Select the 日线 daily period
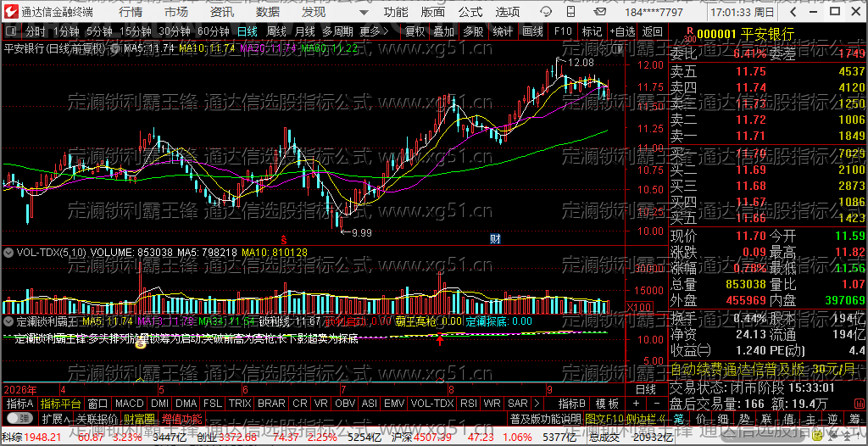This screenshot has height=446, width=868. click(x=247, y=31)
